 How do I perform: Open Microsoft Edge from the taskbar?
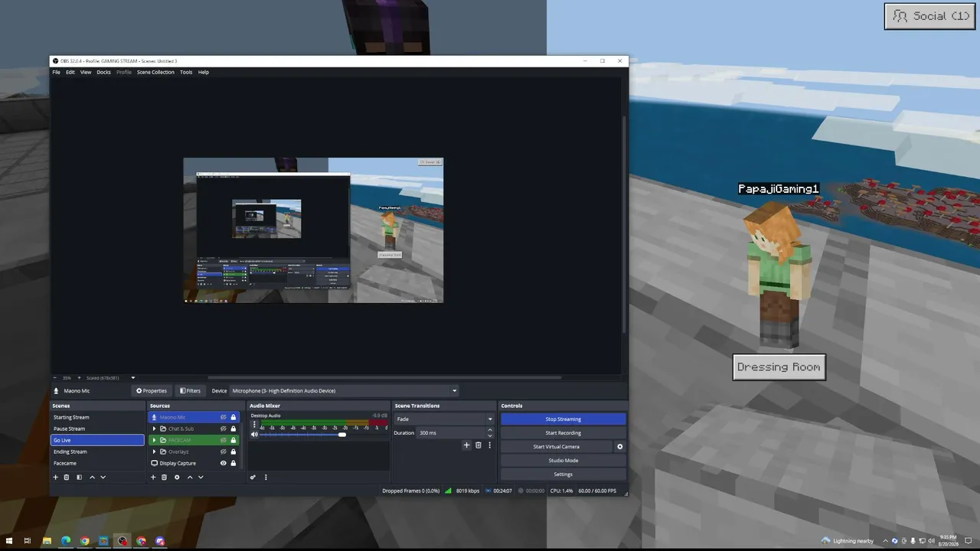coord(66,541)
